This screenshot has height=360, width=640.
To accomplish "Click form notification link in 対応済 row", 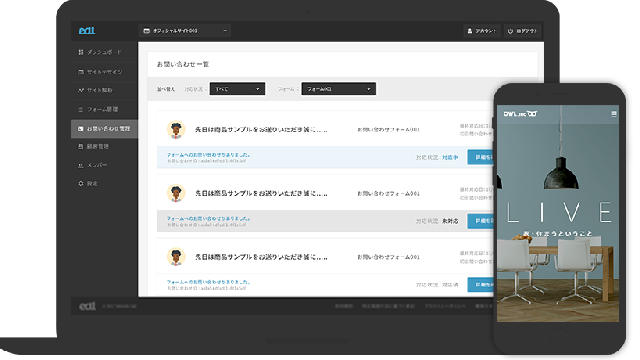I will (208, 282).
